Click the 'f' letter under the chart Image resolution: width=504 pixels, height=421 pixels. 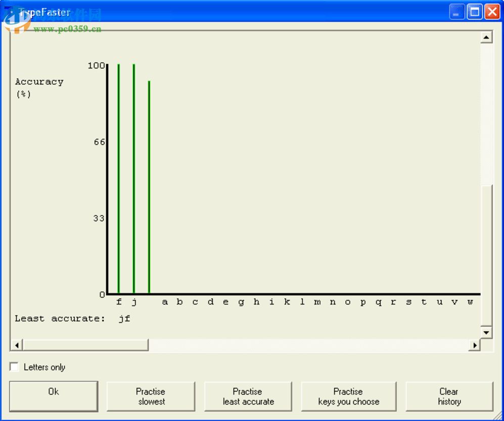pos(119,302)
